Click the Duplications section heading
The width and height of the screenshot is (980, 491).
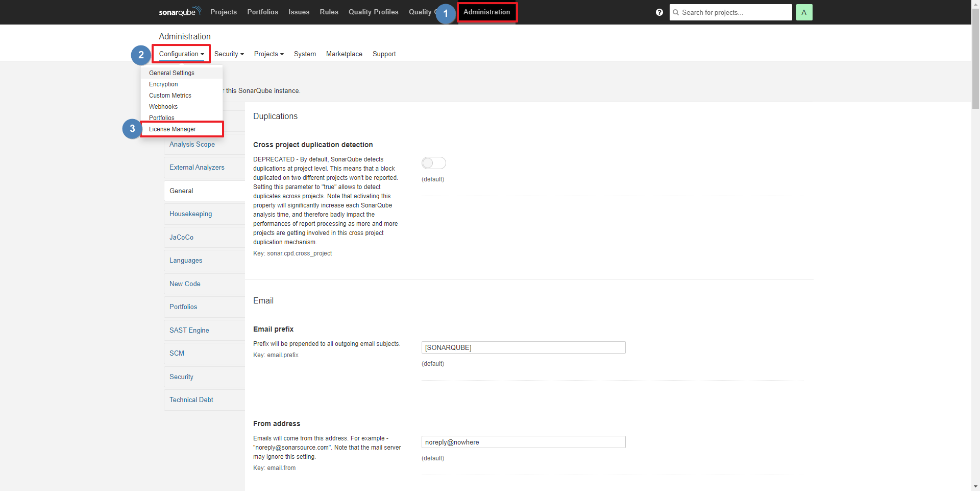[275, 116]
